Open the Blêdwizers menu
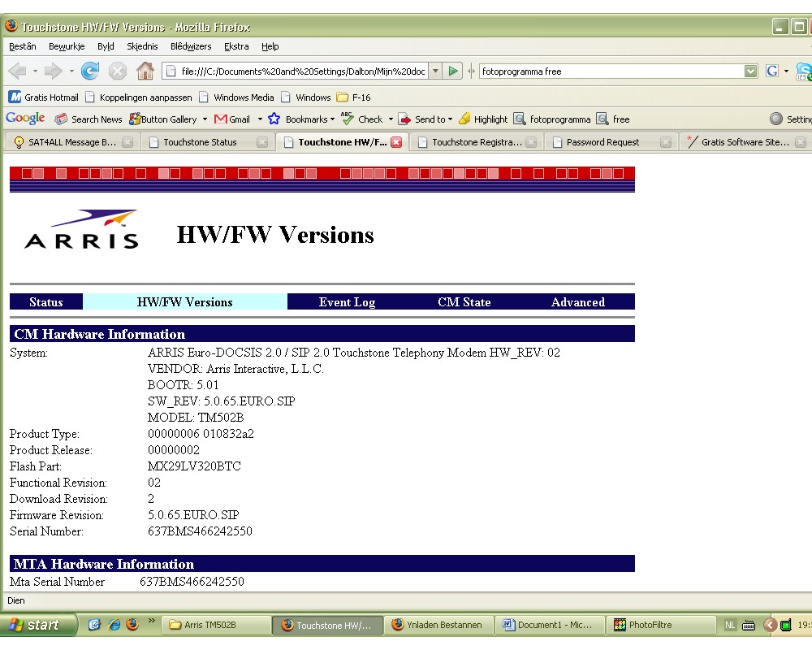The width and height of the screenshot is (812, 650). 191,46
